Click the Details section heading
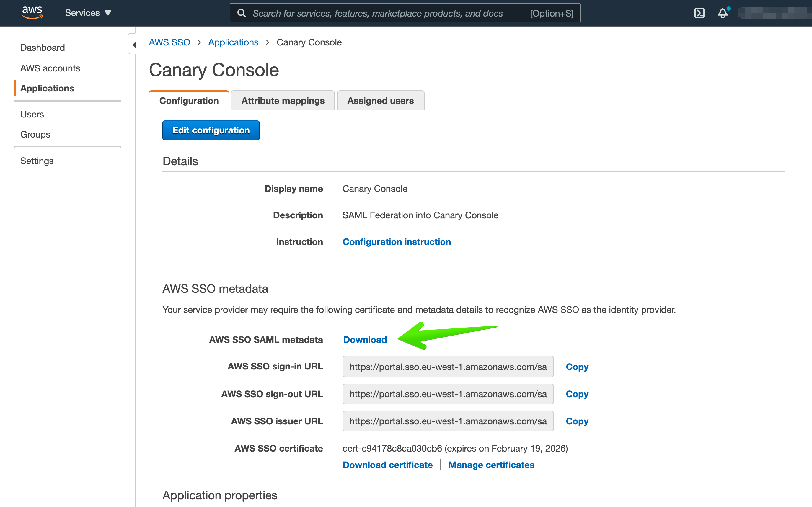Viewport: 812px width, 507px height. [180, 161]
